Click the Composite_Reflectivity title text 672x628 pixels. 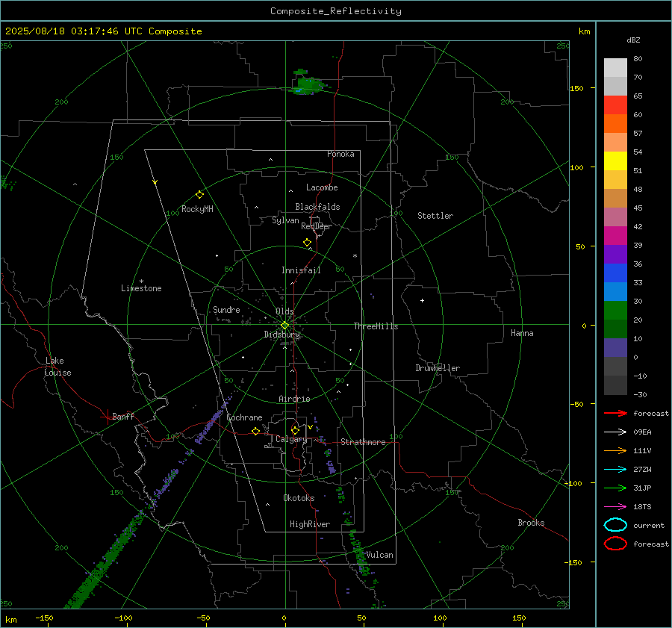[x=336, y=11]
